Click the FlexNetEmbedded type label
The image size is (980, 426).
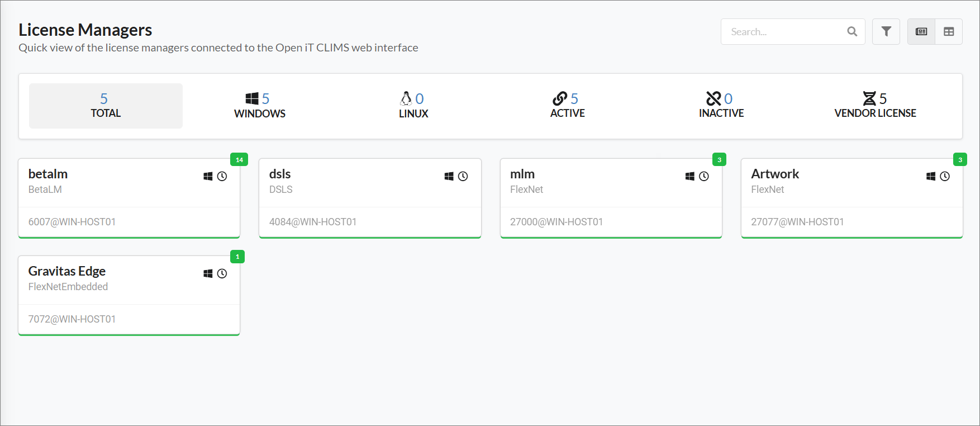[x=68, y=287]
